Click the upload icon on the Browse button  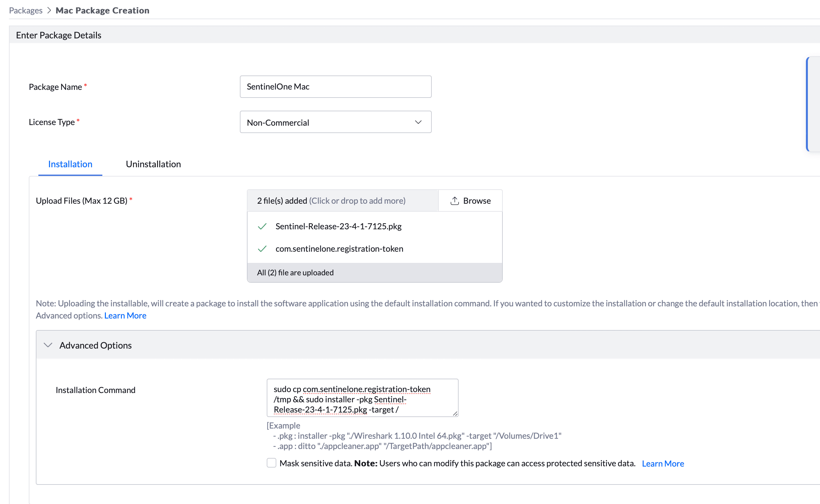coord(454,200)
